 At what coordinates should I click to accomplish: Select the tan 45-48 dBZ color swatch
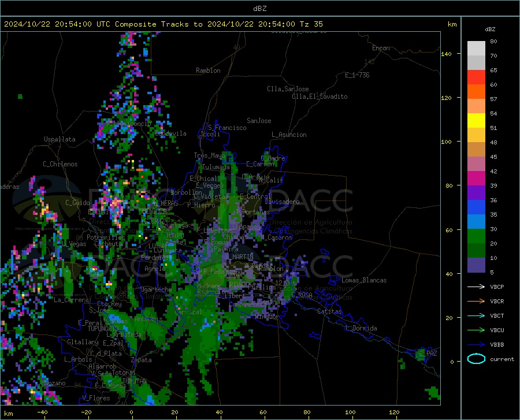[x=476, y=150]
